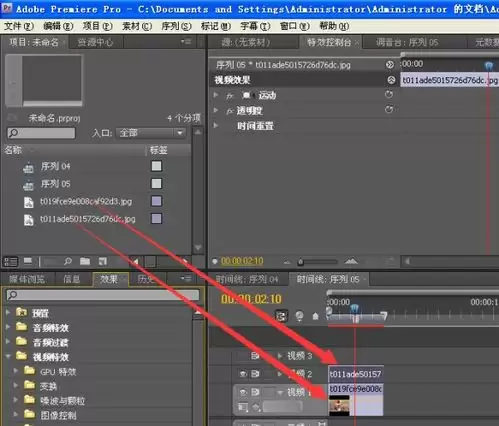Image resolution: width=499 pixels, height=426 pixels.
Task: Switch project panel to icon view
Action: pyautogui.click(x=28, y=262)
